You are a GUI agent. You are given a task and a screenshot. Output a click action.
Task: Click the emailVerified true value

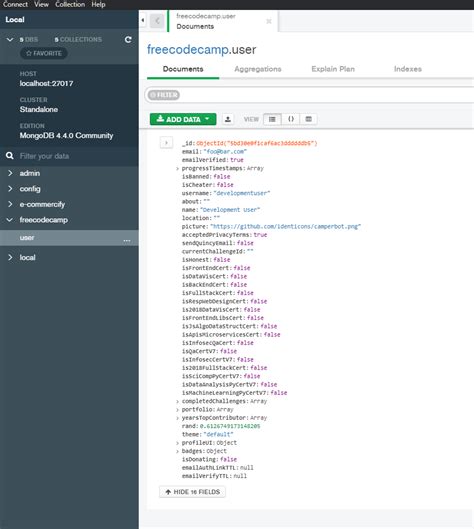point(237,160)
